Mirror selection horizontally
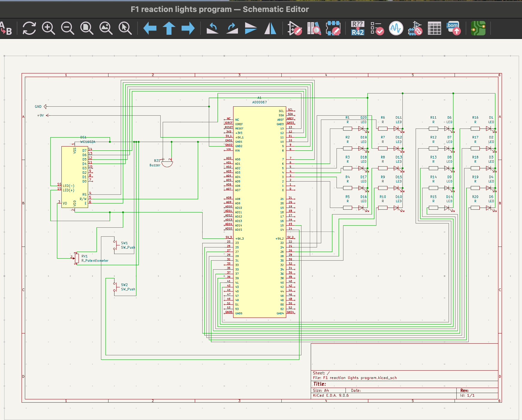 [270, 28]
